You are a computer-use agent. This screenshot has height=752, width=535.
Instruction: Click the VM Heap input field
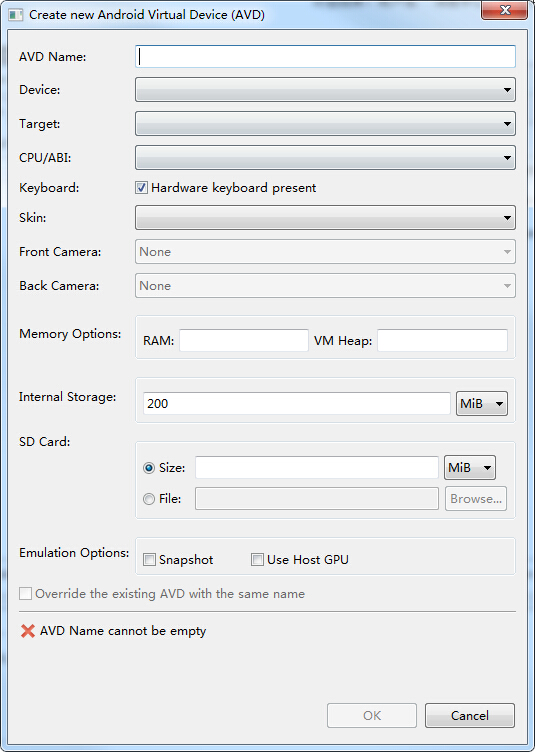[442, 341]
